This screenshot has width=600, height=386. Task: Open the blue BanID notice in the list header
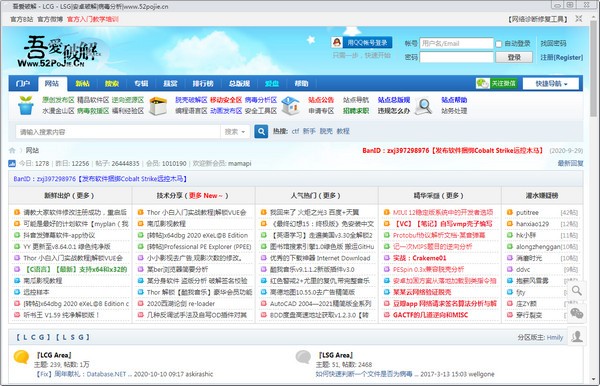tap(100, 179)
